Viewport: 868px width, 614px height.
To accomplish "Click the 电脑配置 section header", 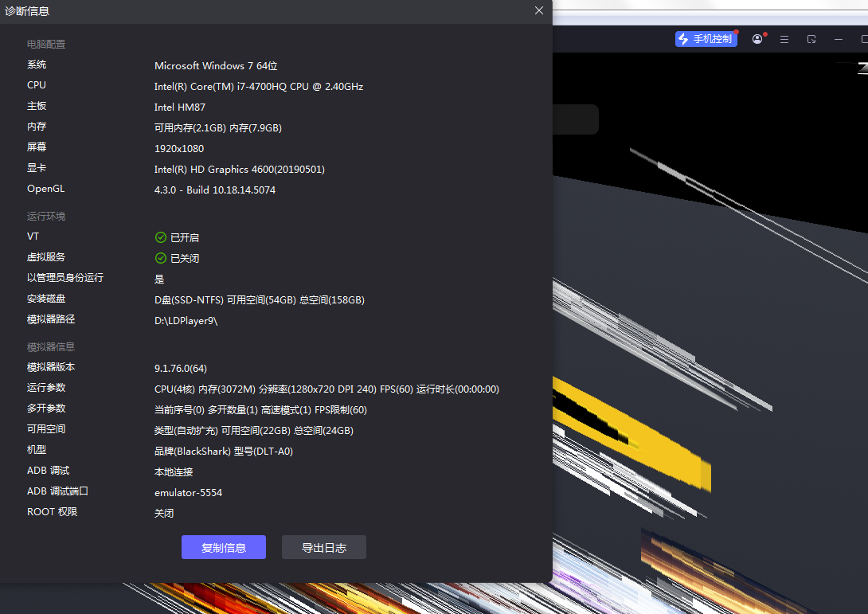I will point(46,45).
